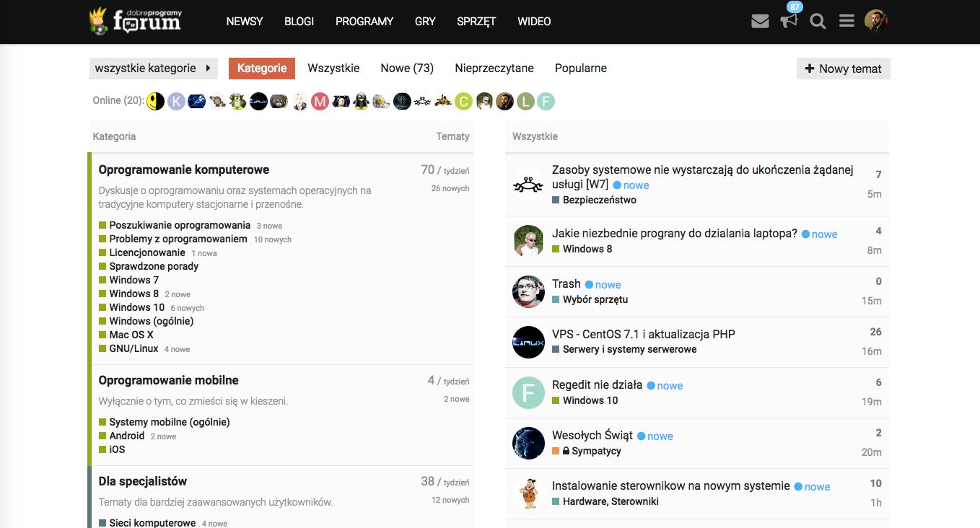Open Oprogramowanie mobilne category
This screenshot has height=528, width=980.
click(x=168, y=381)
